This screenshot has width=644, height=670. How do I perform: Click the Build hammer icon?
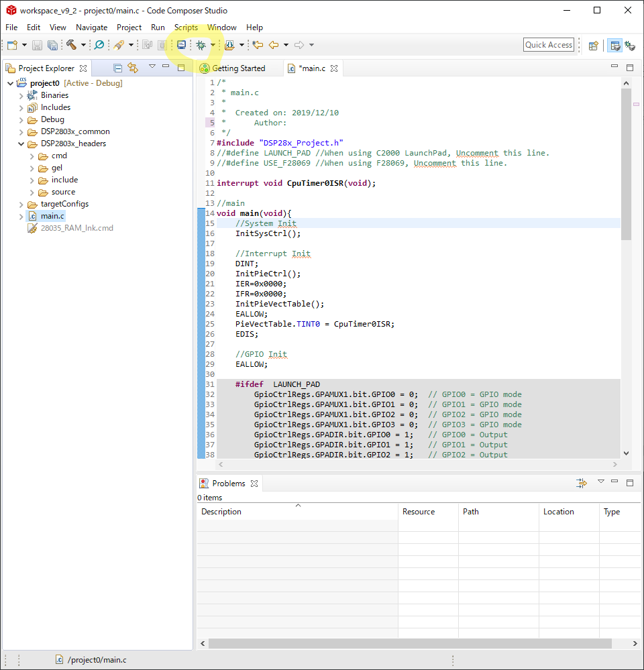[71, 45]
